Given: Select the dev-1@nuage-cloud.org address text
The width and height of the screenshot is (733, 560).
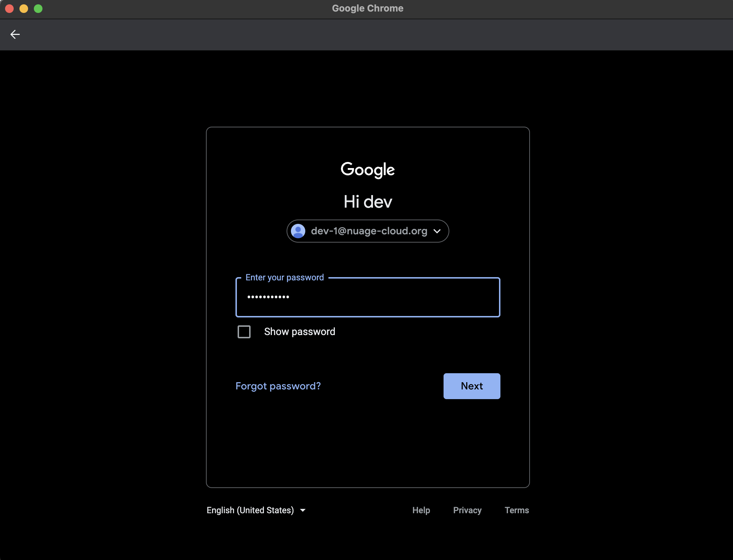Looking at the screenshot, I should [369, 231].
